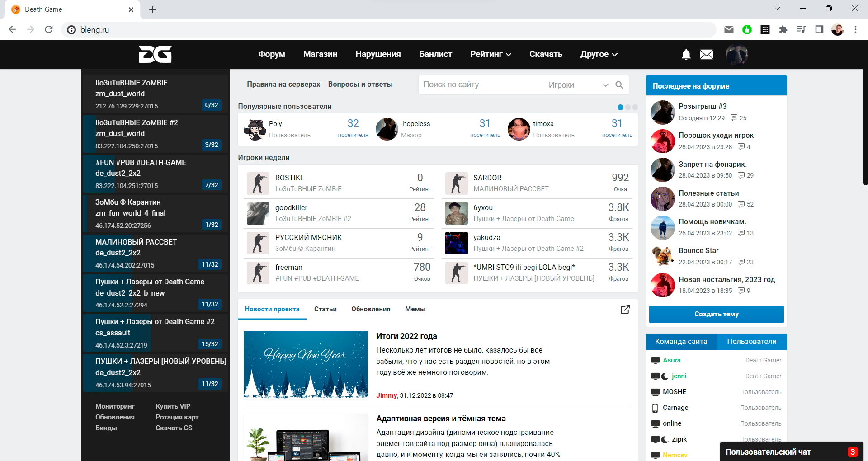Click the Поиск по сайту search field
This screenshot has height=461, width=868.
tap(479, 85)
